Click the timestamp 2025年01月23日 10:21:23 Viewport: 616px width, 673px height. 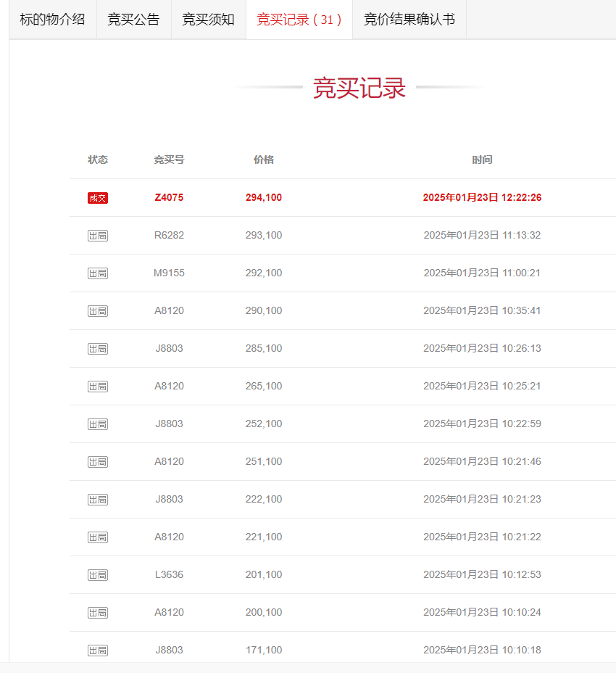(482, 500)
